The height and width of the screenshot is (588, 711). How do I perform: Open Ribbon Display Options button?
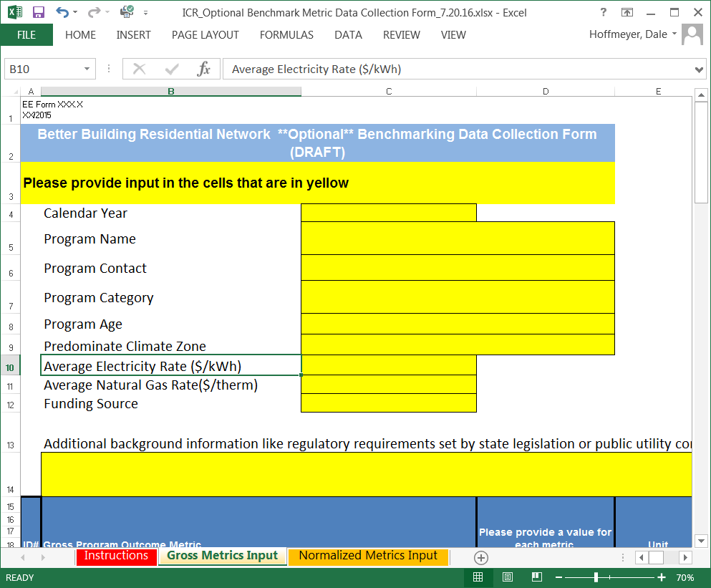coord(627,12)
